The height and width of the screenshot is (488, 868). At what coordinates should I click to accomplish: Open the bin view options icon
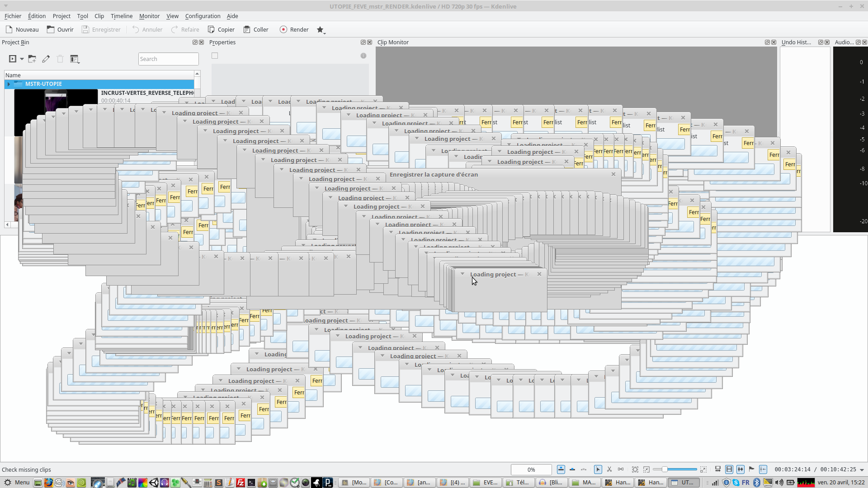75,59
